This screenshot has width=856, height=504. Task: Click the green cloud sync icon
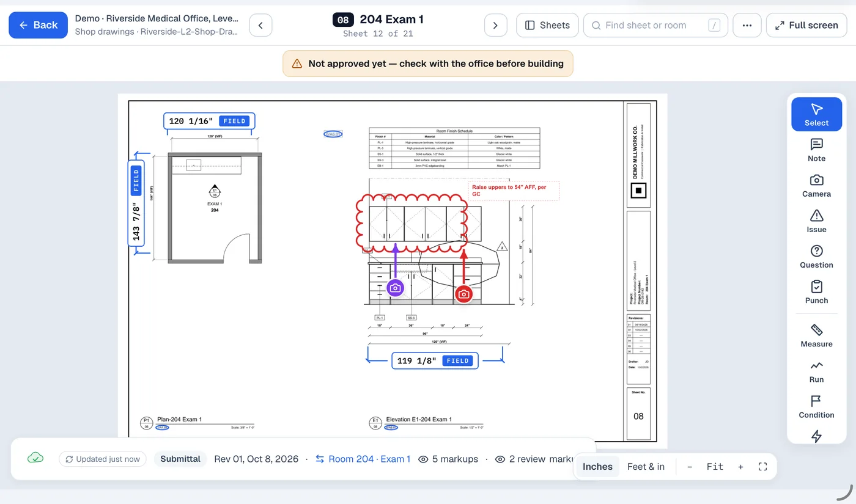[35, 458]
